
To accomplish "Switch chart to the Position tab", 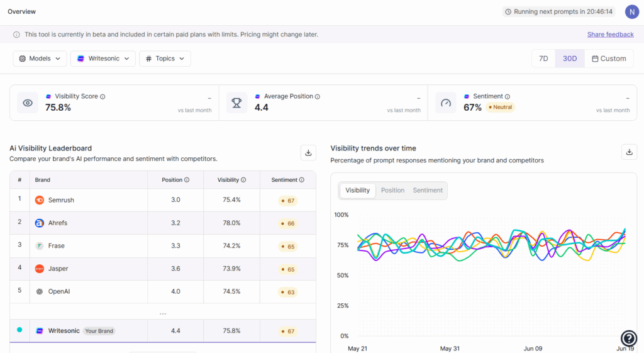I will pos(392,190).
